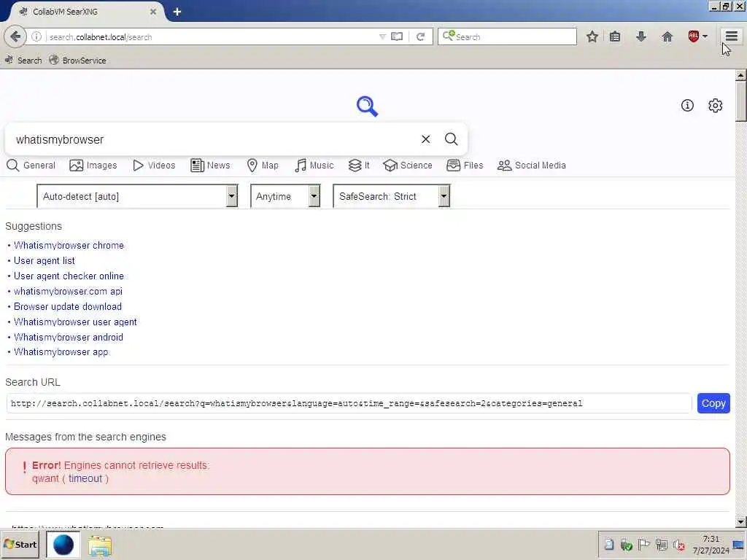Follow suggestion whatismybrowser.com api
747x560 pixels.
pos(68,291)
